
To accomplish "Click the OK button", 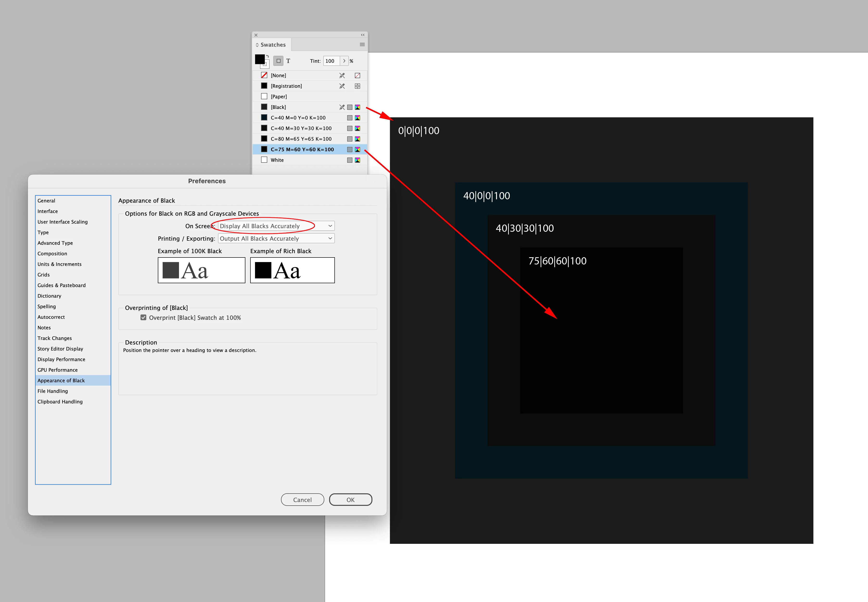I will [x=350, y=500].
